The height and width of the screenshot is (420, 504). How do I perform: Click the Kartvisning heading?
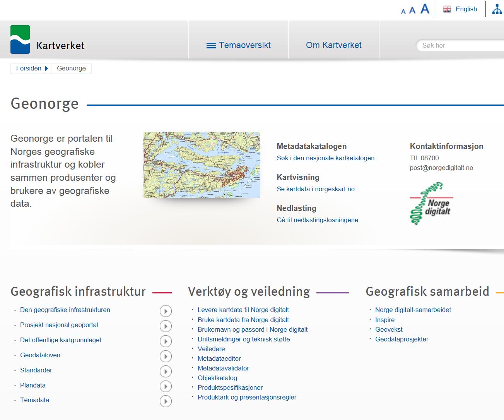298,177
